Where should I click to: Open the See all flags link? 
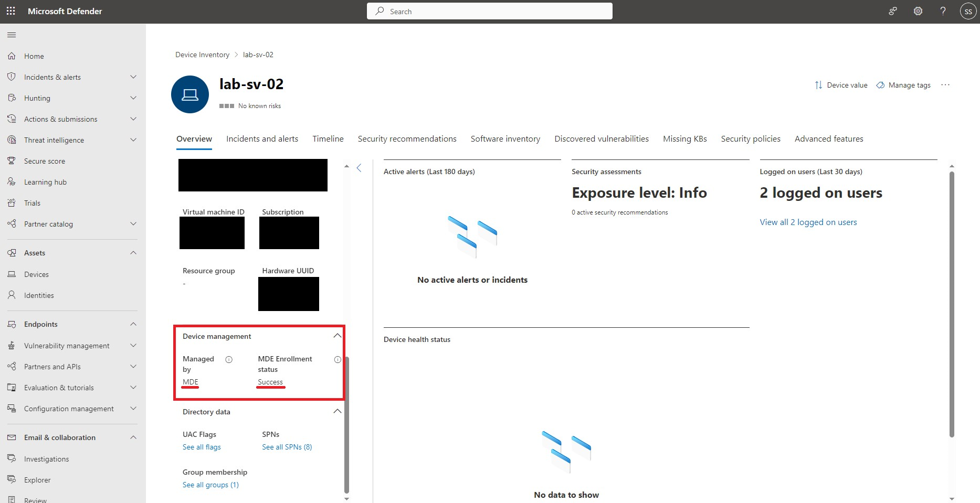click(202, 447)
